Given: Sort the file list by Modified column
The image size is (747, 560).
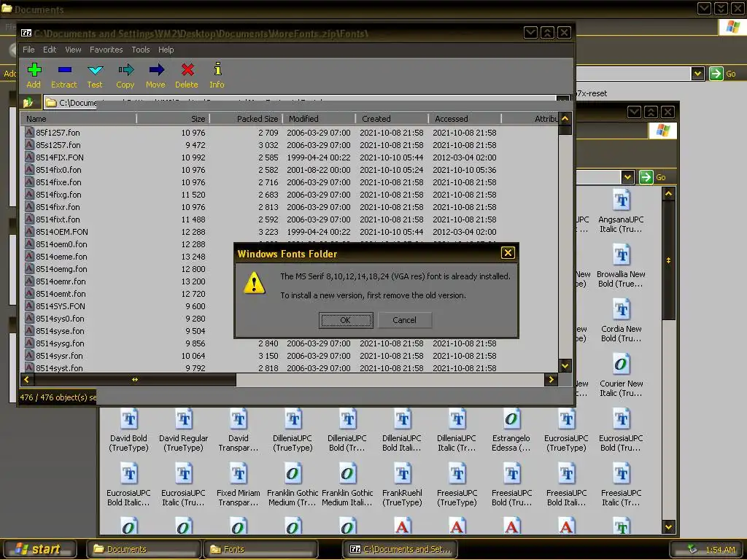Looking at the screenshot, I should click(320, 119).
